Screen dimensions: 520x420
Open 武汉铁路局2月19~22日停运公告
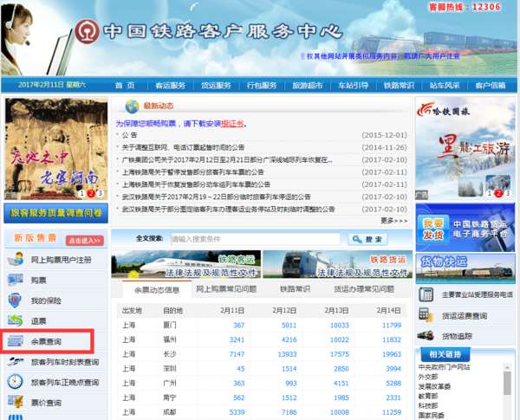[x=216, y=197]
